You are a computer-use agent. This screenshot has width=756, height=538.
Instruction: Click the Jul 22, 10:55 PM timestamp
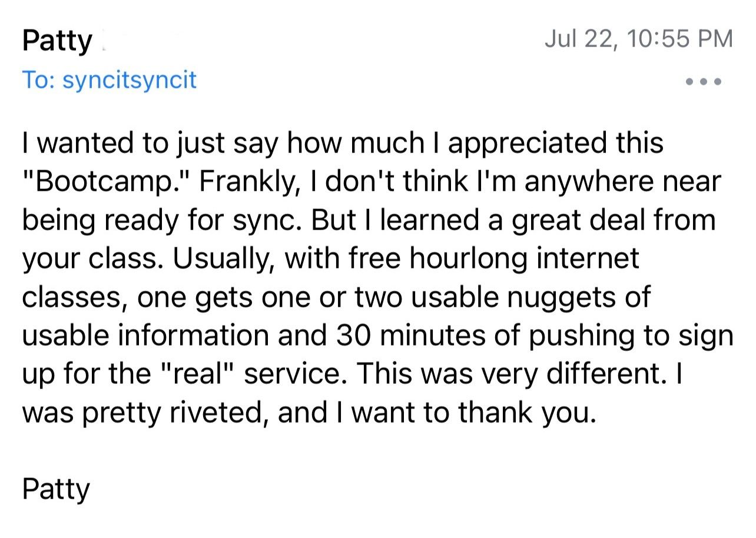[639, 39]
